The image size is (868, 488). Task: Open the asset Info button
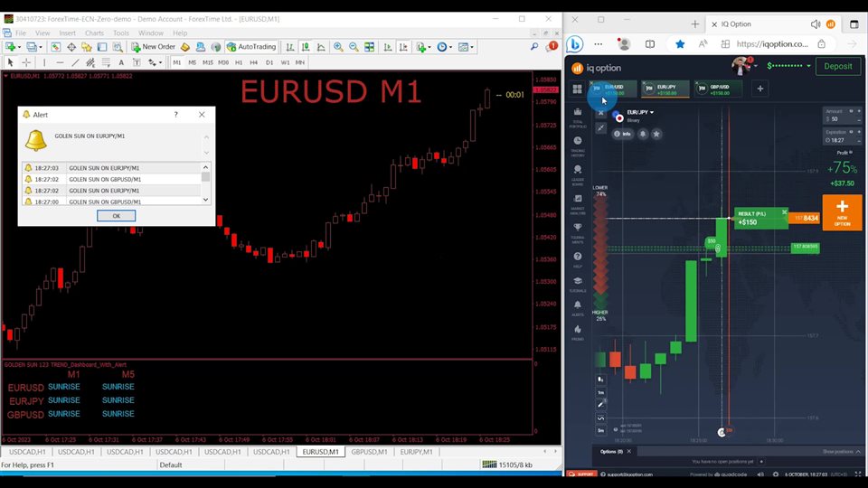[623, 134]
